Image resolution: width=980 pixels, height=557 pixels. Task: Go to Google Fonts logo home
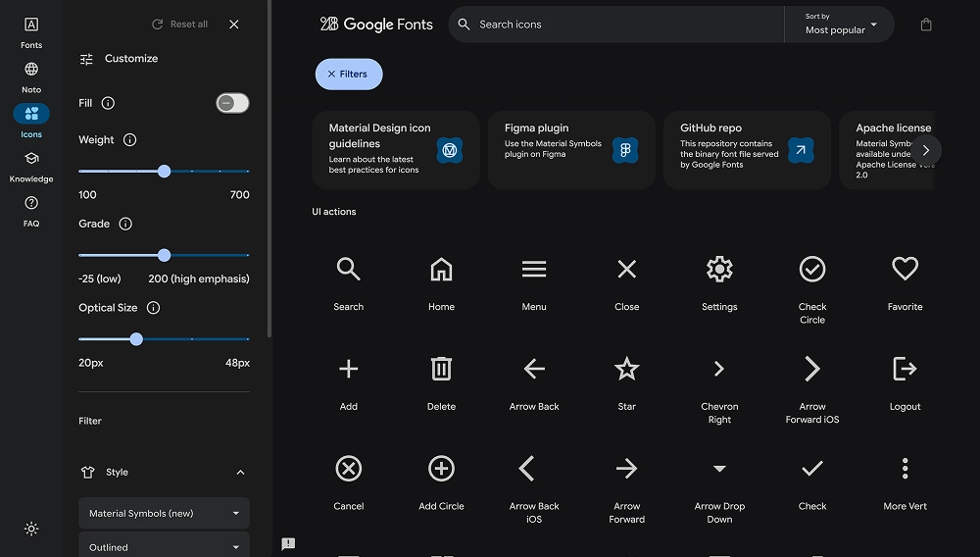pyautogui.click(x=376, y=25)
